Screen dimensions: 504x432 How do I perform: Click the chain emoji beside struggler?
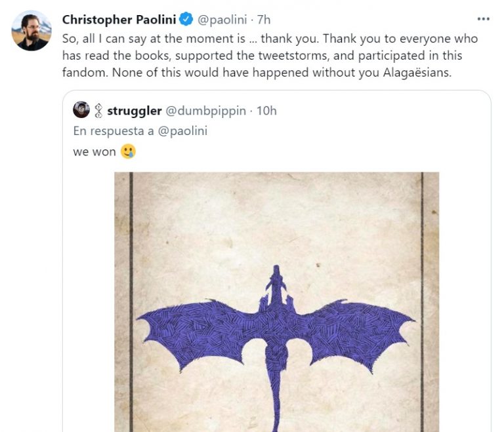coord(99,111)
